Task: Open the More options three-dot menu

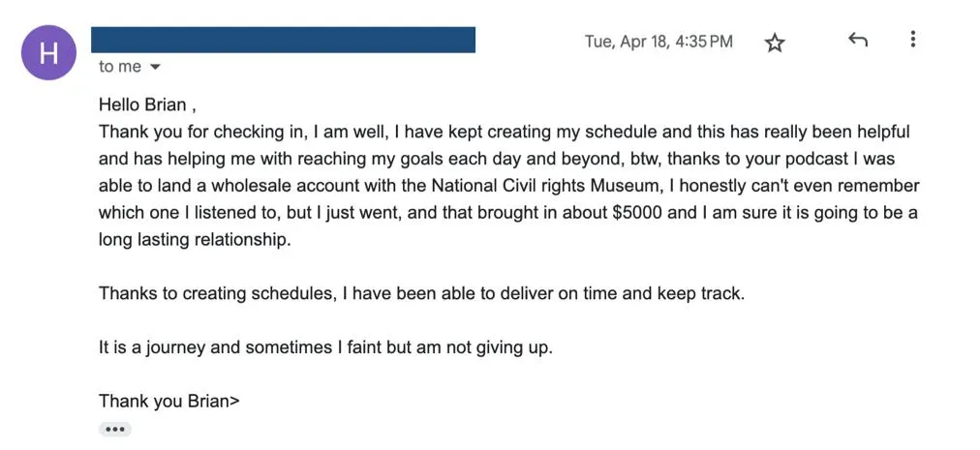Action: pos(912,40)
